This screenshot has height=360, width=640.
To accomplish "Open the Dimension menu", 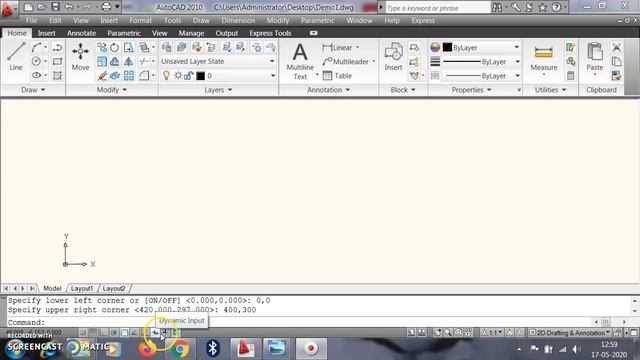I will point(238,20).
